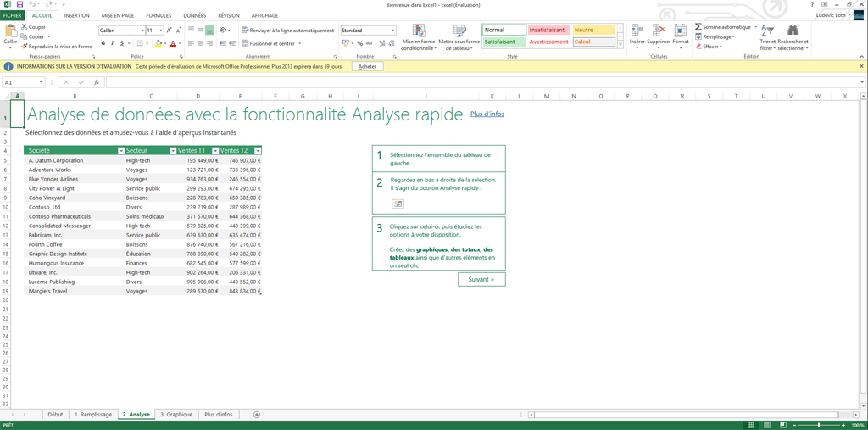Click the Acheter button
This screenshot has height=430, width=868.
(x=368, y=66)
